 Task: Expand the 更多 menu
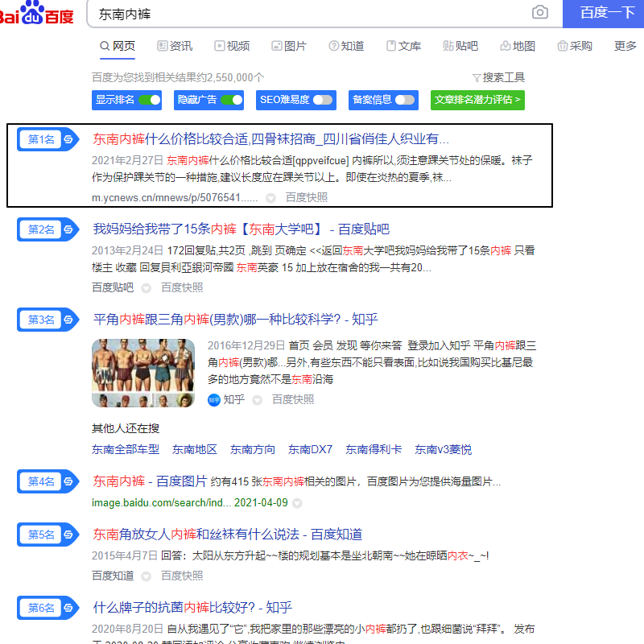point(625,46)
